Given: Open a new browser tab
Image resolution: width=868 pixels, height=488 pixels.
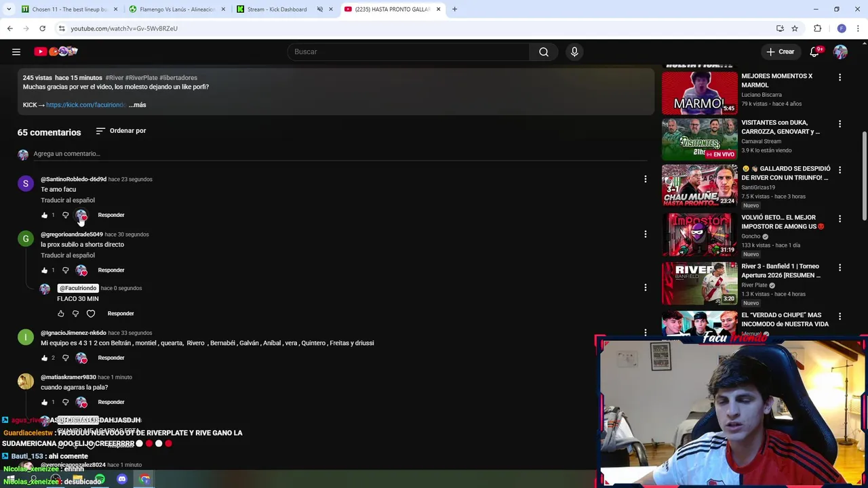Looking at the screenshot, I should 454,9.
